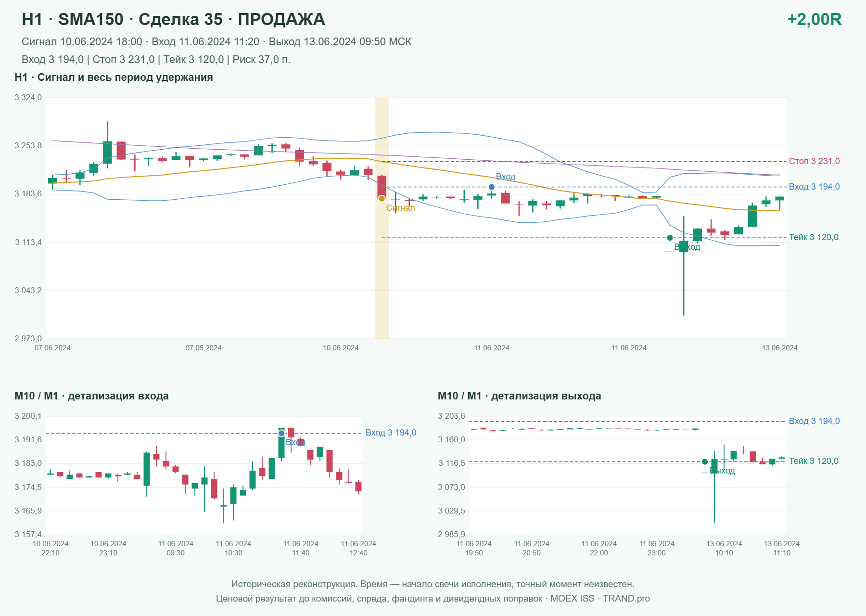Click the 'Стоп 3 231,0' label on the H1 chart
Viewport: 866px width, 616px height.
click(814, 161)
